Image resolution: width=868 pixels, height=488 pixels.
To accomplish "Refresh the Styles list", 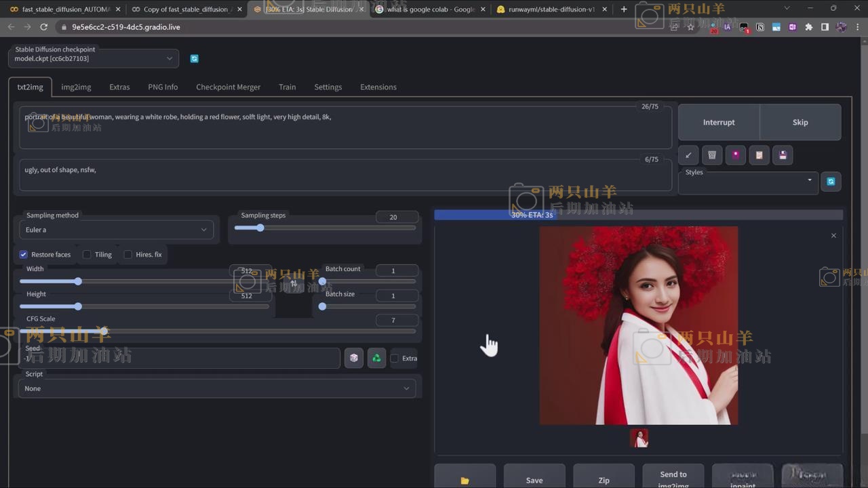I will coord(831,182).
